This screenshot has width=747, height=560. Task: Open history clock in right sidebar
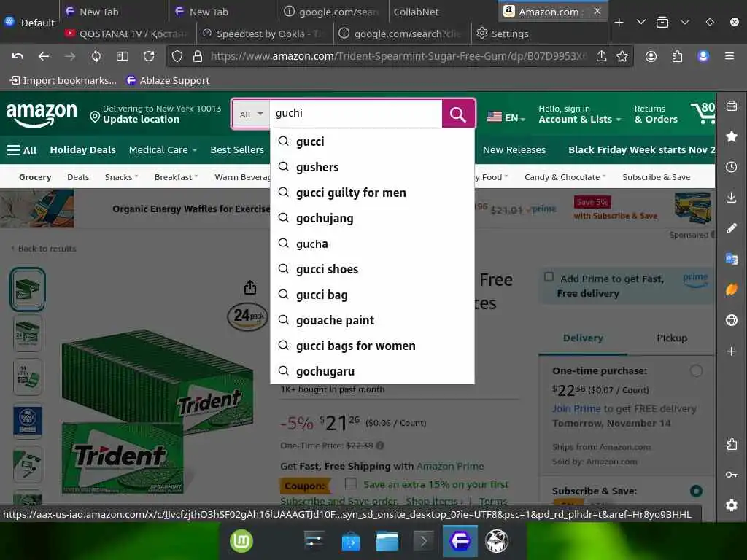(732, 167)
